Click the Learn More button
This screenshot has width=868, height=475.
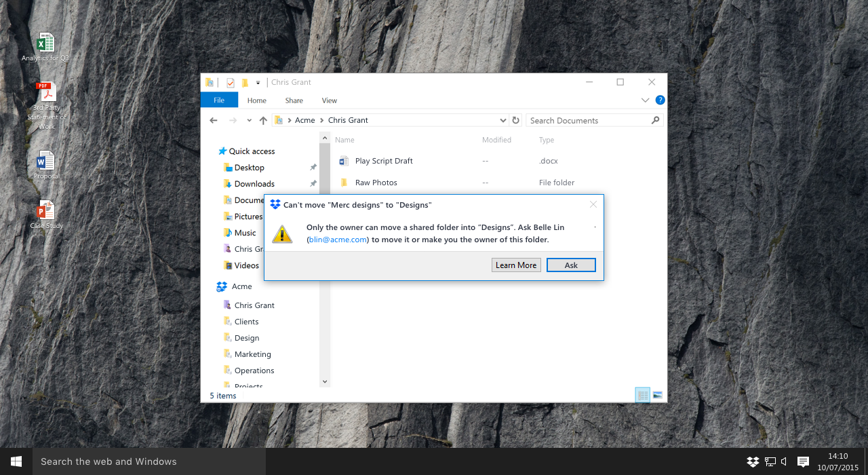pos(516,265)
